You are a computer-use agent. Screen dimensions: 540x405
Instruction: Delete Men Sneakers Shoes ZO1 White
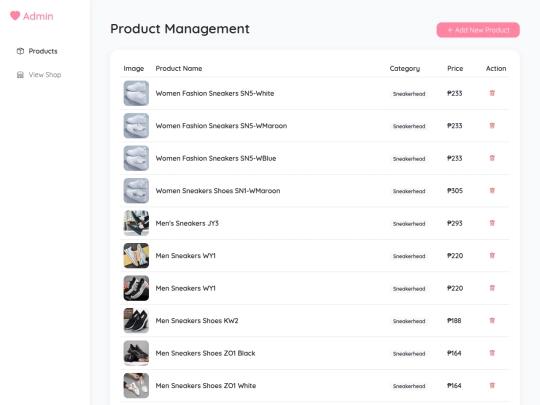492,385
